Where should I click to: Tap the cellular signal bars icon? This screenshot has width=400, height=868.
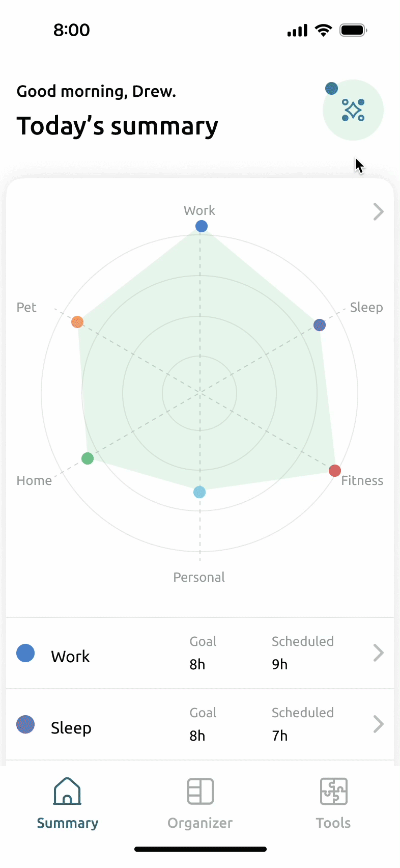click(x=297, y=31)
